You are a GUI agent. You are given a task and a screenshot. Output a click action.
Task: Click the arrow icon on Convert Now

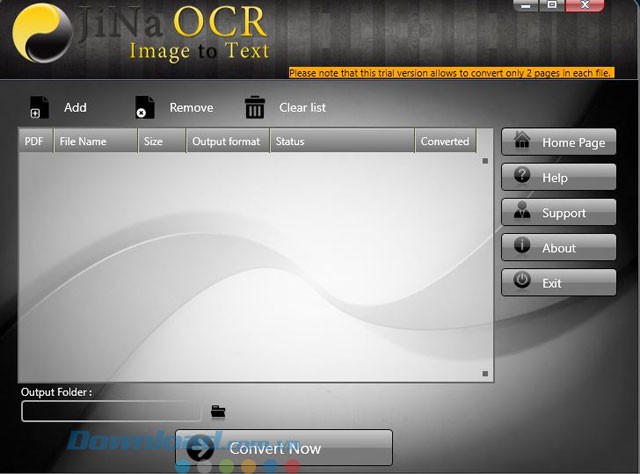click(x=200, y=448)
